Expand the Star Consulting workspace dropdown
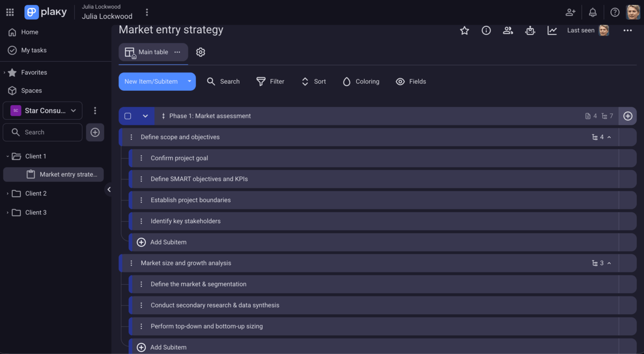Image resolution: width=644 pixels, height=354 pixels. pos(74,111)
